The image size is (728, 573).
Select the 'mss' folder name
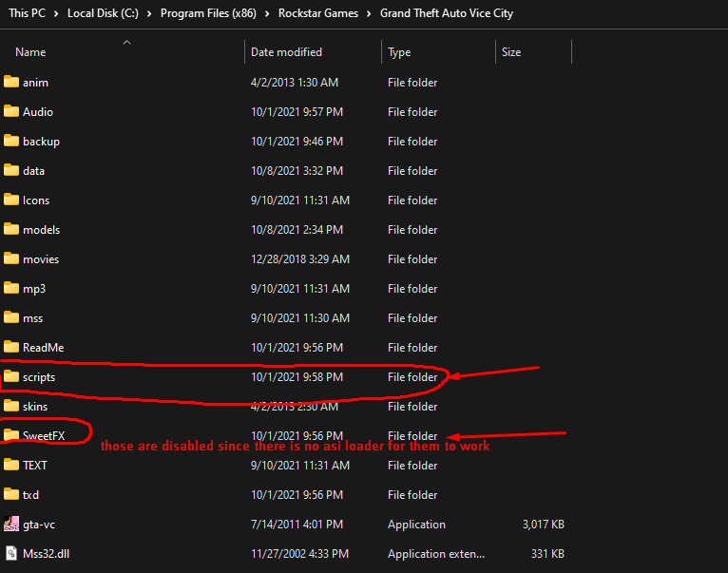coord(33,318)
